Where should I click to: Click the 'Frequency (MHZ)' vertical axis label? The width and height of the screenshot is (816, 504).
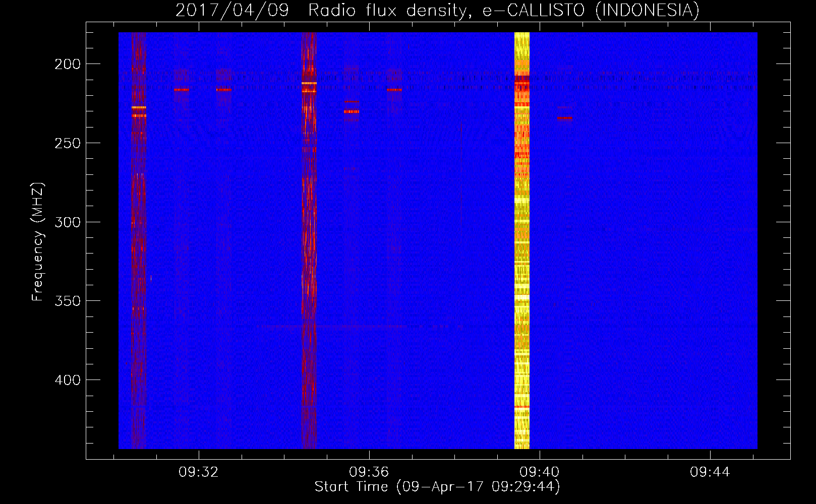click(38, 242)
